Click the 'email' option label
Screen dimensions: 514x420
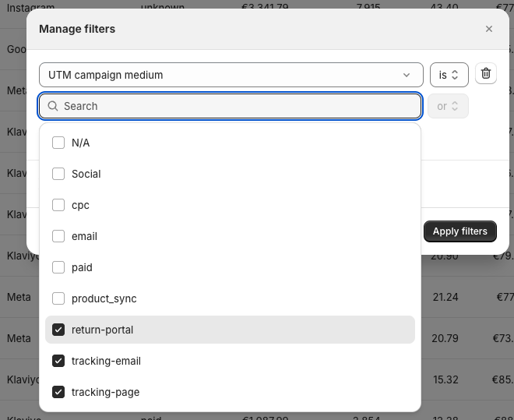pos(85,236)
